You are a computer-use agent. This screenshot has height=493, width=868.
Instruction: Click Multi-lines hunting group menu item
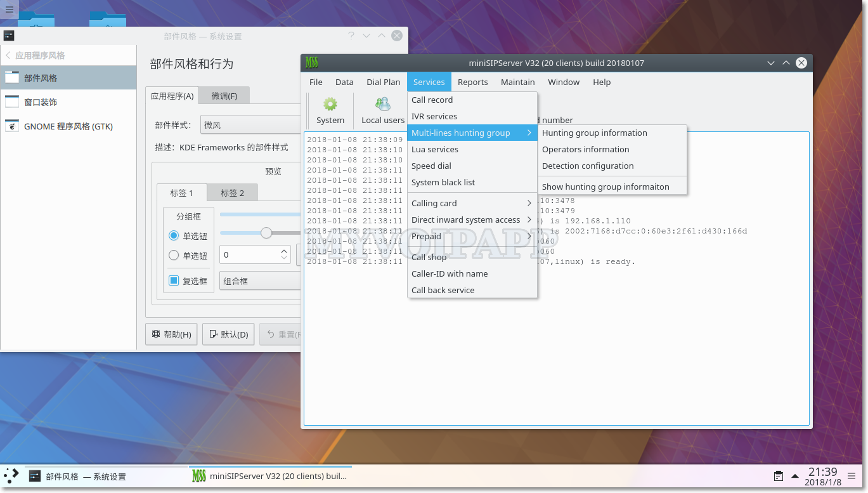point(472,133)
